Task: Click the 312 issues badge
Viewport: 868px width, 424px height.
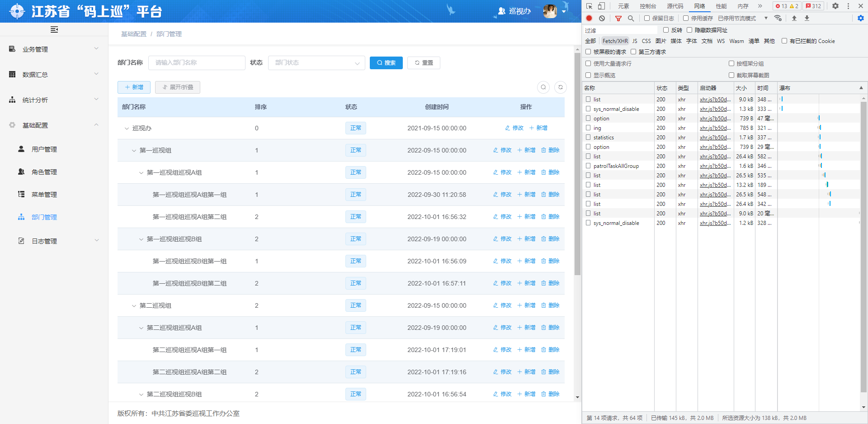Action: pos(814,6)
